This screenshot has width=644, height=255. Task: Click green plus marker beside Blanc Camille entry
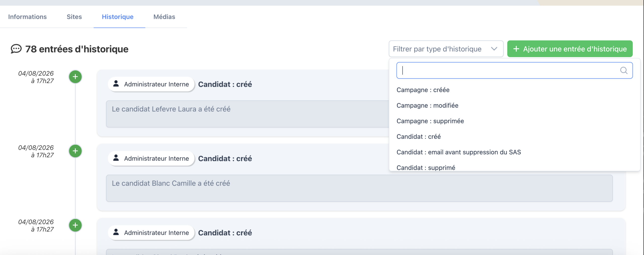coord(75,151)
